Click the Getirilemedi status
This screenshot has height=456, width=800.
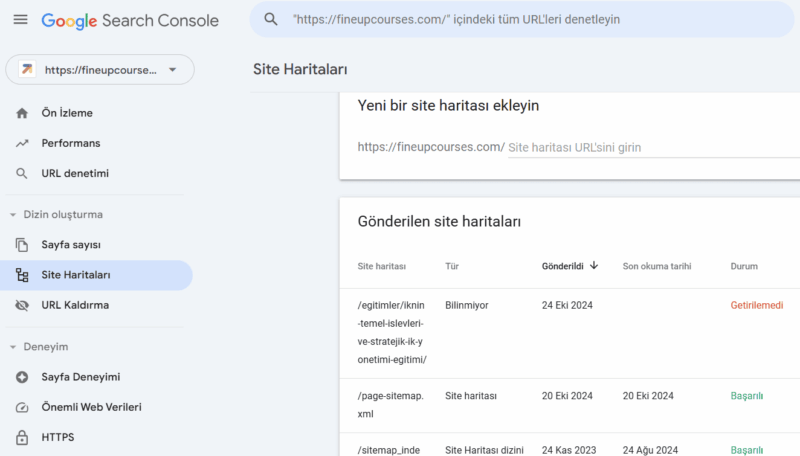(757, 306)
